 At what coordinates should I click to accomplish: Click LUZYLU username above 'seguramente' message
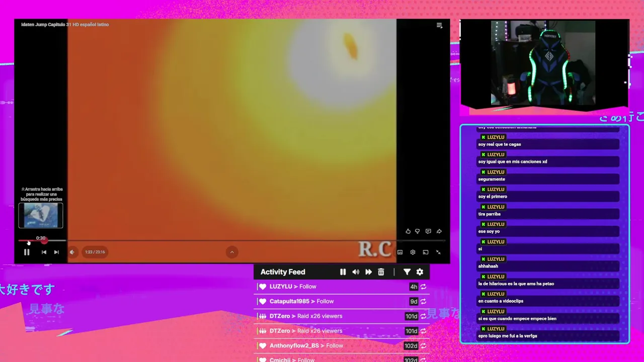tap(496, 172)
